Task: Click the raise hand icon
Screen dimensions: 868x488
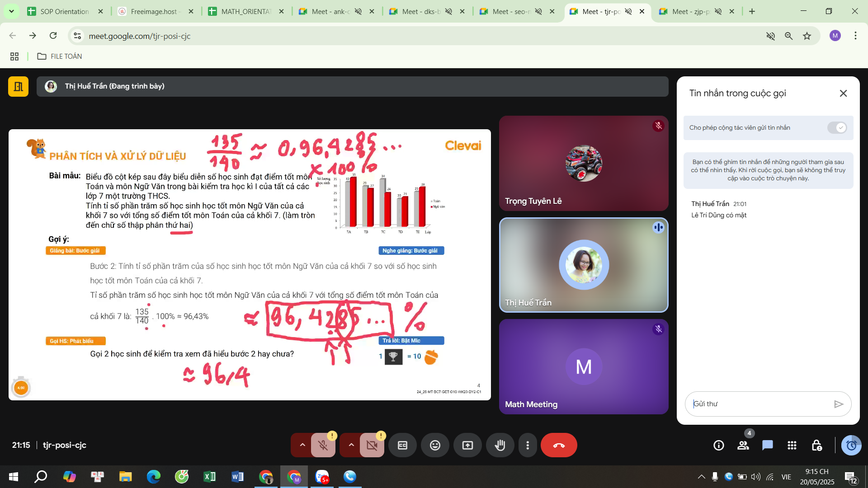Action: click(500, 446)
